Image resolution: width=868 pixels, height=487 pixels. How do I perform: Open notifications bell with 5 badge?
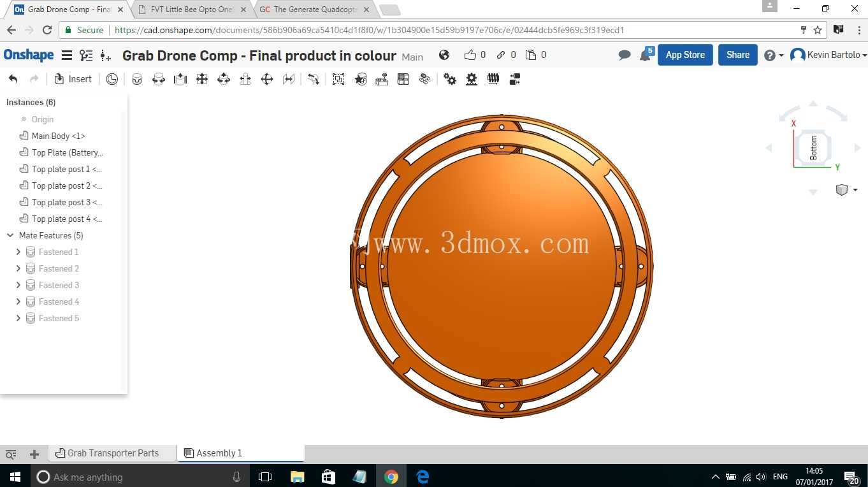[646, 55]
